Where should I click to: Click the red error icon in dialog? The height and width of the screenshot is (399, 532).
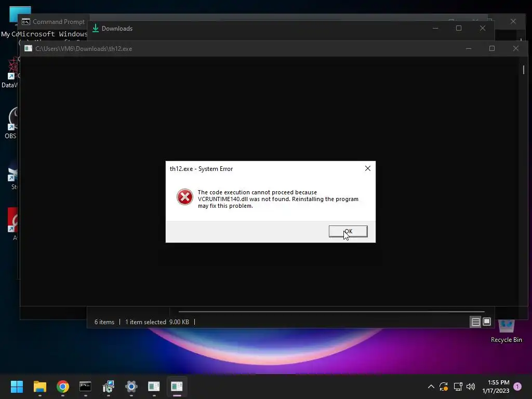click(x=185, y=197)
